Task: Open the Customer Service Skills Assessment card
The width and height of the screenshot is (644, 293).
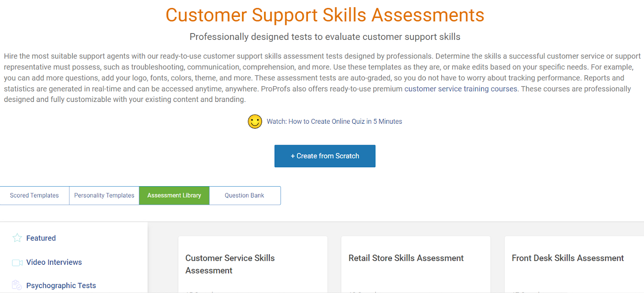Action: coord(230,264)
